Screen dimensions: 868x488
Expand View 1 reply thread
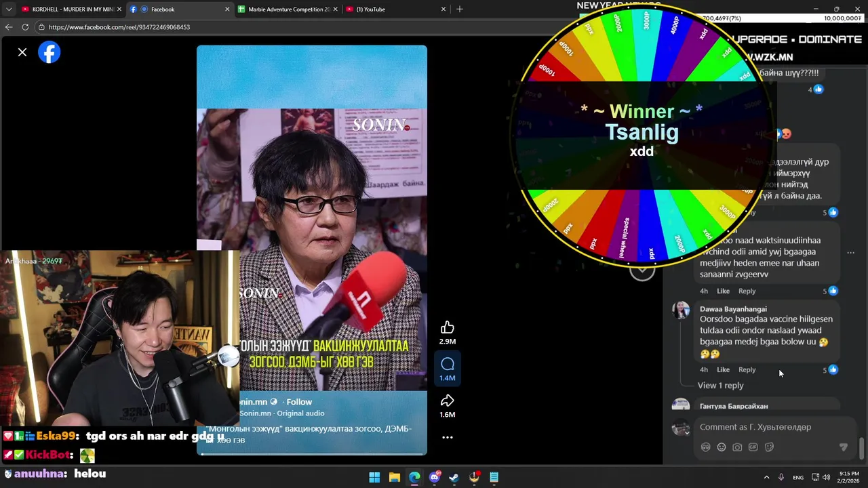[x=720, y=386]
